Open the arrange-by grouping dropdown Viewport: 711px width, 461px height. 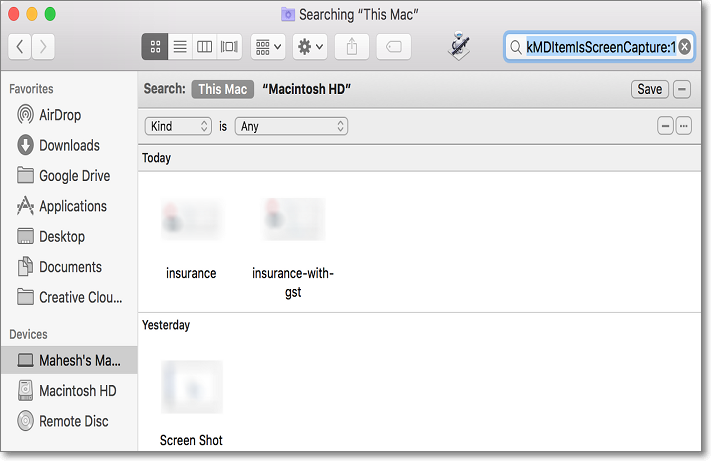point(268,46)
